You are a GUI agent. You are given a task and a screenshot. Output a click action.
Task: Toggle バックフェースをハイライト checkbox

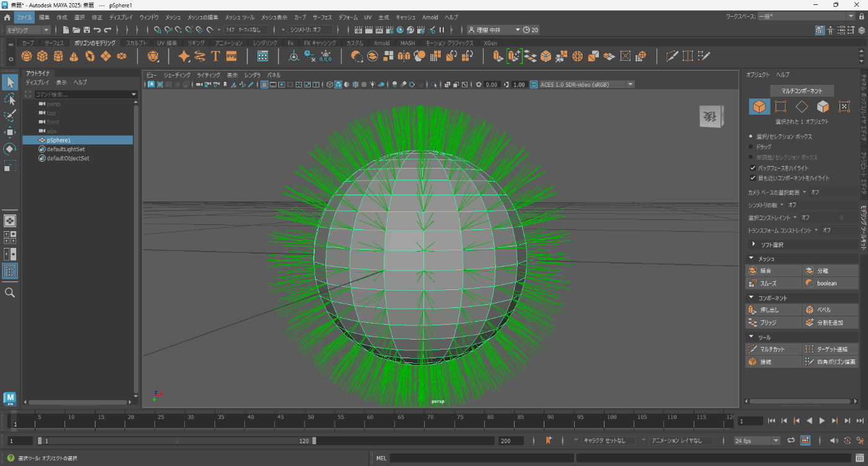click(753, 168)
